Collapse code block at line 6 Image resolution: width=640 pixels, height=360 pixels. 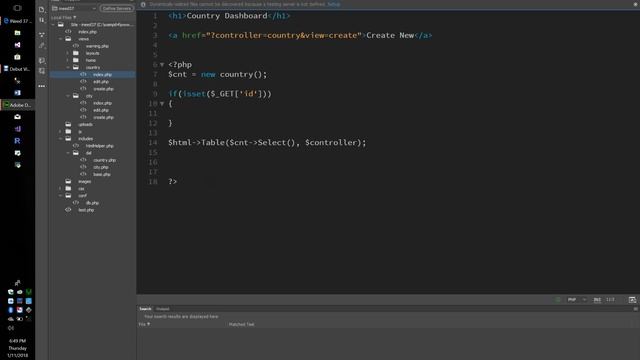coord(162,64)
